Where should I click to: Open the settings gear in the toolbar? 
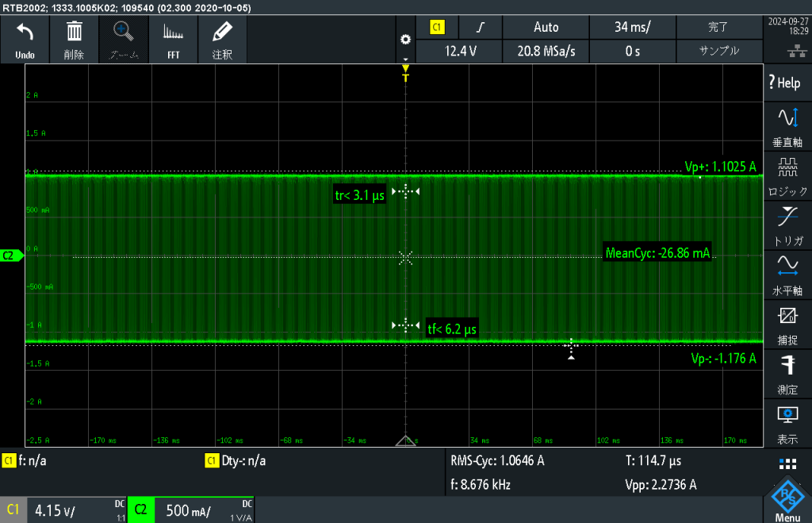[x=406, y=40]
